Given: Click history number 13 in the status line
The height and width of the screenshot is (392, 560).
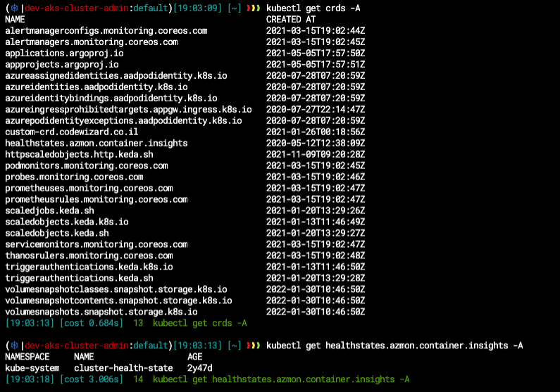Looking at the screenshot, I should point(138,323).
